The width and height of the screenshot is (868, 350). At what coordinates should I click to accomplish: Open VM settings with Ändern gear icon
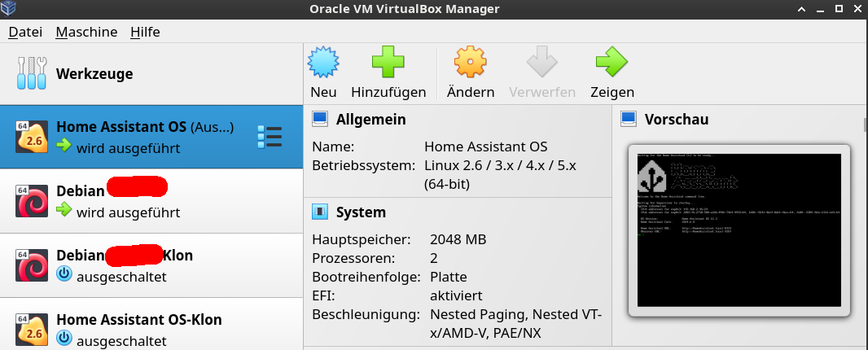point(470,62)
